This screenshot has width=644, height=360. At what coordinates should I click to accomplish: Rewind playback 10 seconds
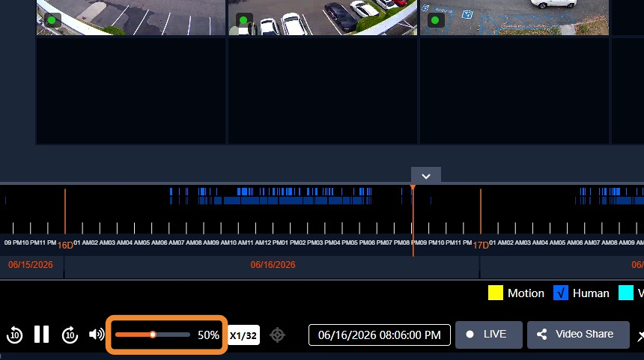(x=15, y=335)
